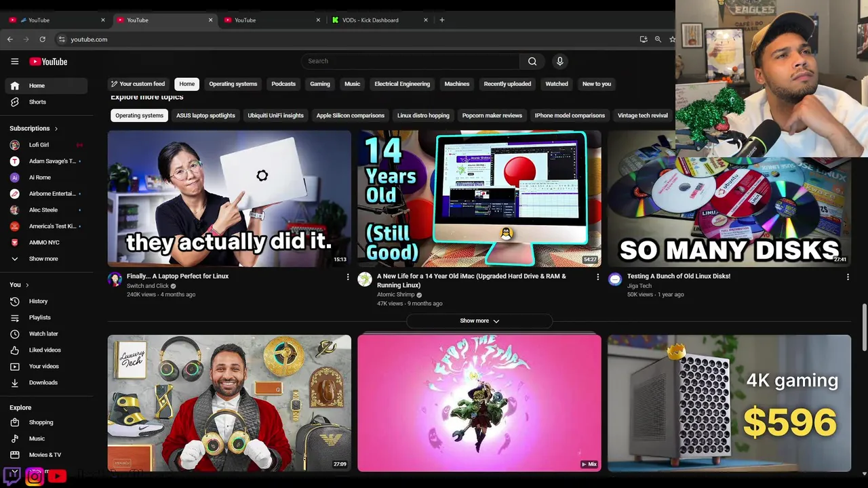Viewport: 868px width, 488px height.
Task: Open History from the sidebar
Action: tap(46, 301)
